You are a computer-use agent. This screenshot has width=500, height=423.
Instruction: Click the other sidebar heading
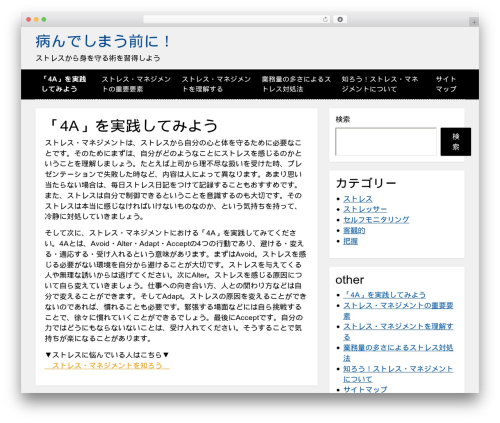point(349,280)
